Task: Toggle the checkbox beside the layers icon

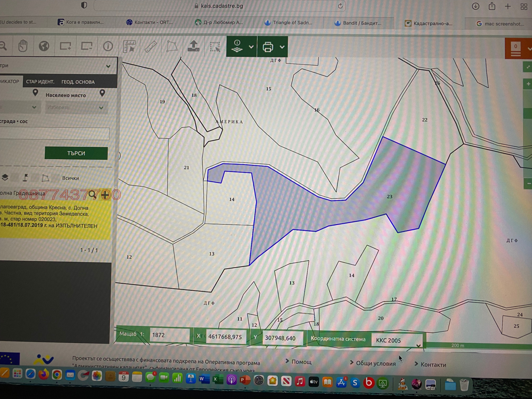Action: tap(15, 178)
